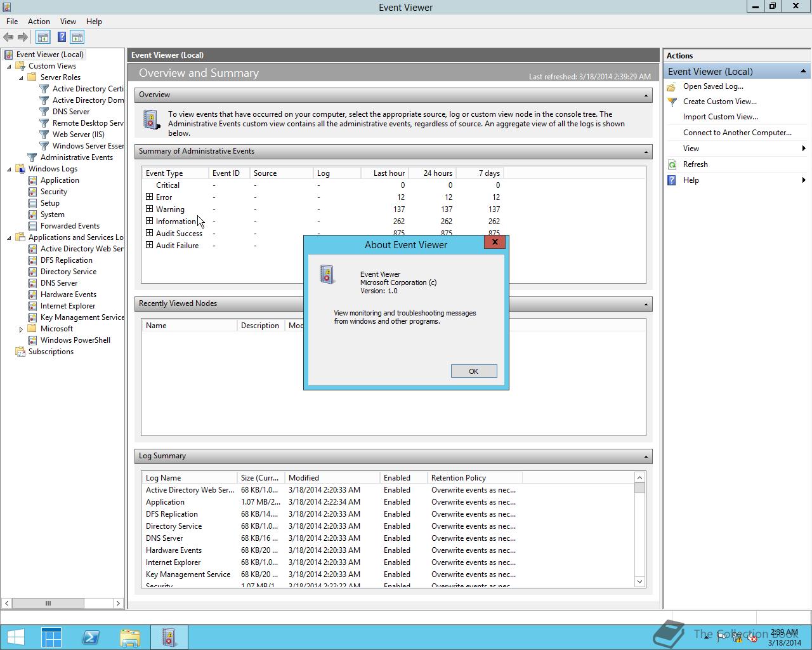Screen dimensions: 812x650
Task: Select Forwarded Events log
Action: 70,226
